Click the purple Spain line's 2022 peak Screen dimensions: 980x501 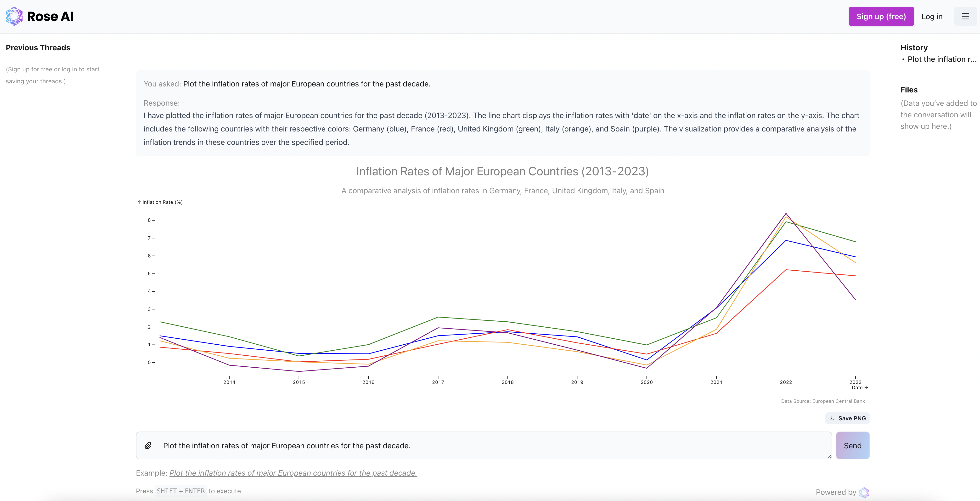786,214
